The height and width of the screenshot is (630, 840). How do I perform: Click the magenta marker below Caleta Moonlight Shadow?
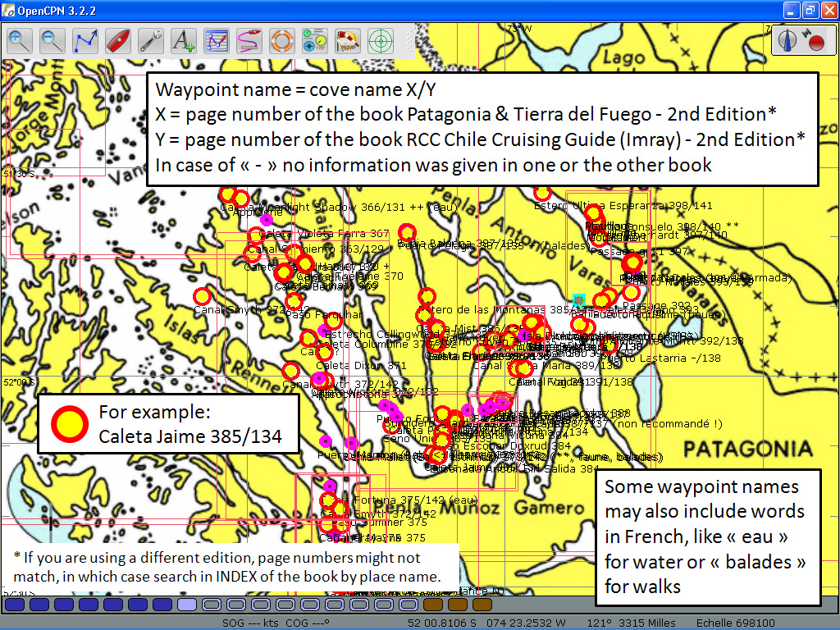(267, 220)
